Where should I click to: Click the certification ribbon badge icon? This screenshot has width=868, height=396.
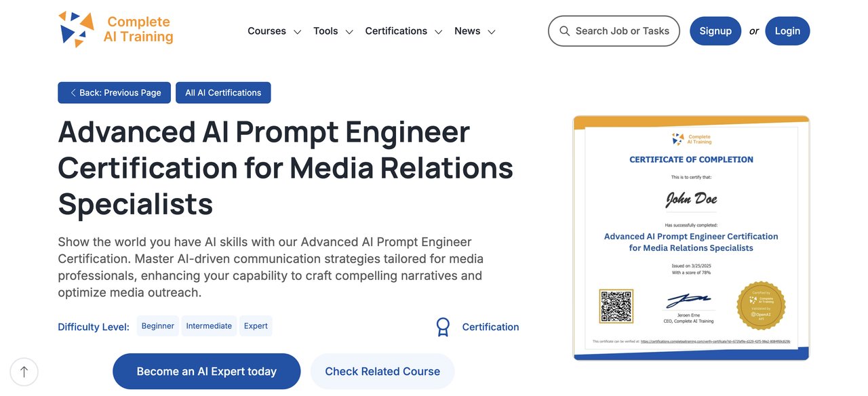click(443, 327)
